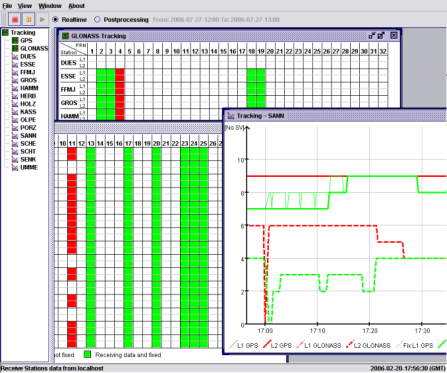Close the GLONASS-Tracking internal window
The width and height of the screenshot is (447, 373).
[x=394, y=35]
